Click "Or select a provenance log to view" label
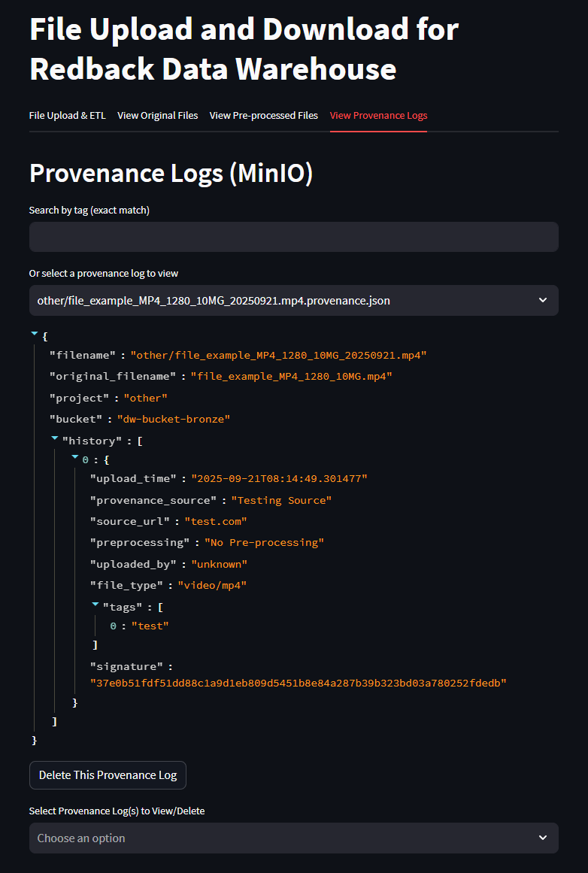The image size is (588, 873). pyautogui.click(x=104, y=274)
